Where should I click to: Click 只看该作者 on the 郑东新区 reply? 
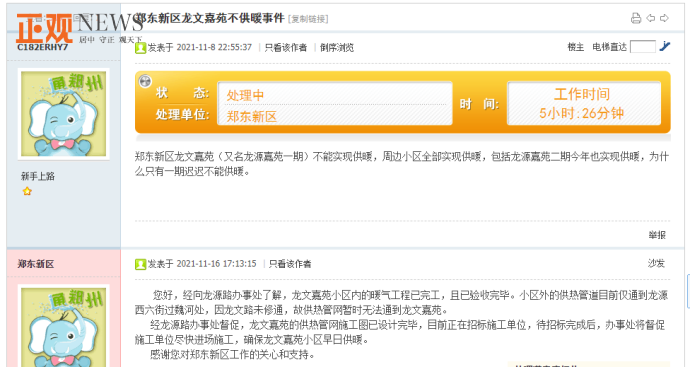(290, 264)
